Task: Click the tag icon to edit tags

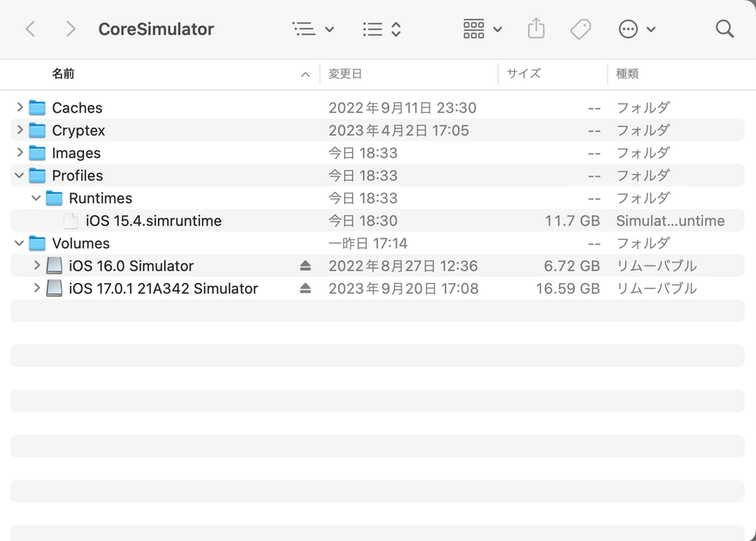Action: pos(580,29)
